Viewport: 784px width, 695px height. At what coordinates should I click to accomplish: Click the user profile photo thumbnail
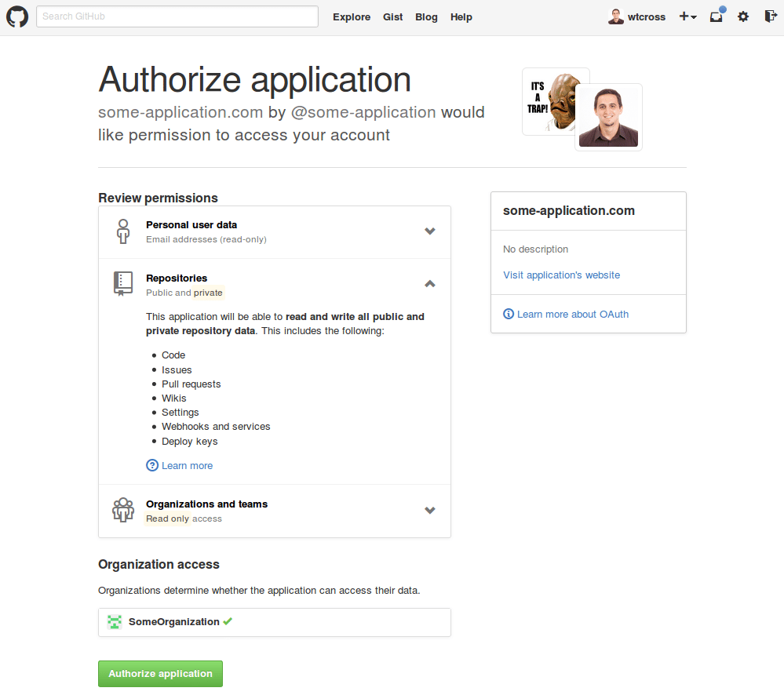coord(608,118)
